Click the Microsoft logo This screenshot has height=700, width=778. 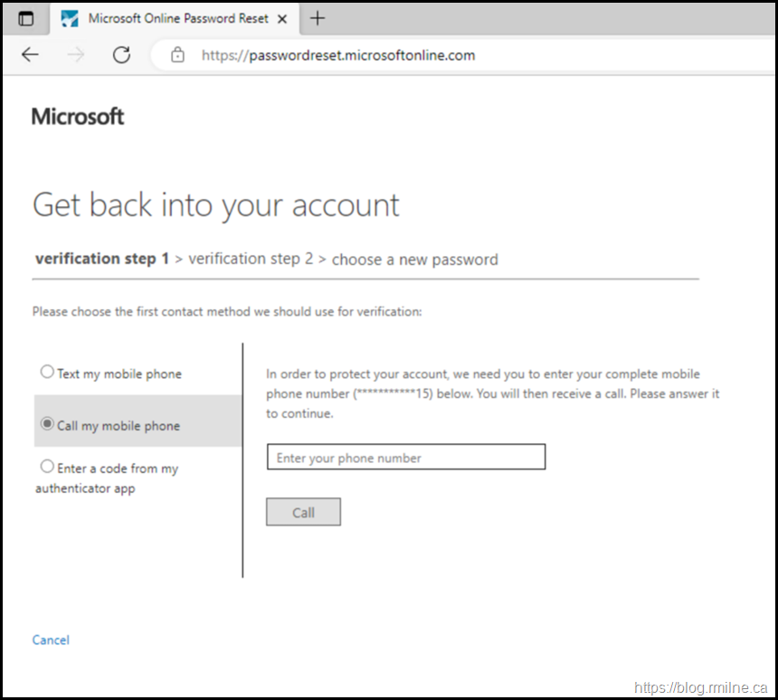click(78, 116)
